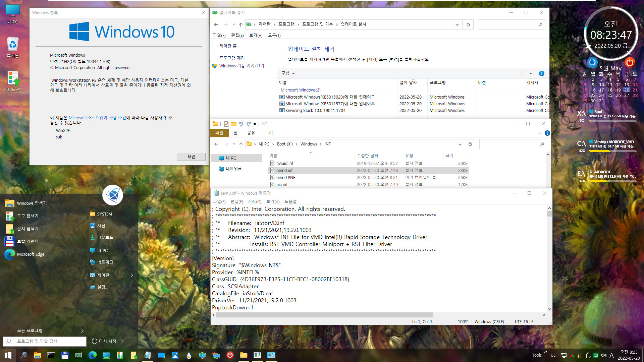Expand the 구성 dropdown in the update list

tap(288, 73)
